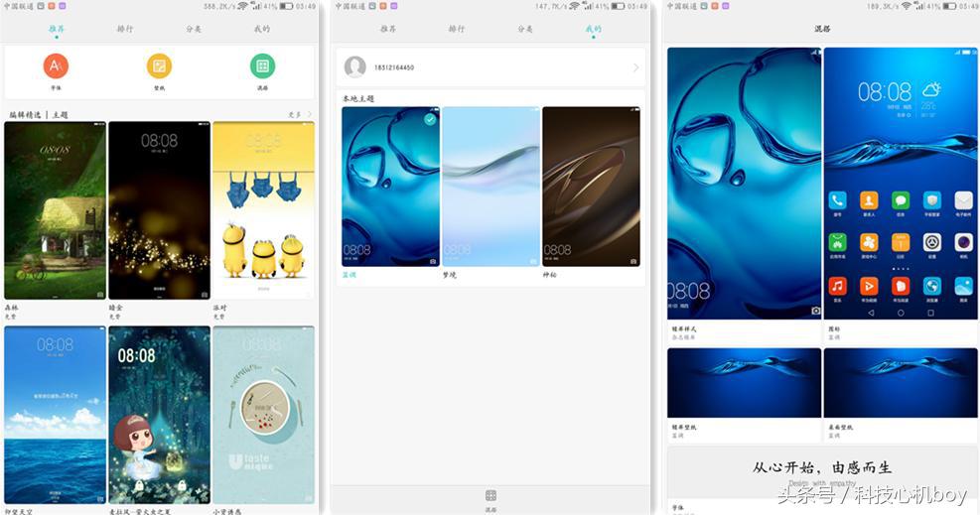
Task: Tap the camera shortcut on large lockscreen preview
Action: [815, 311]
